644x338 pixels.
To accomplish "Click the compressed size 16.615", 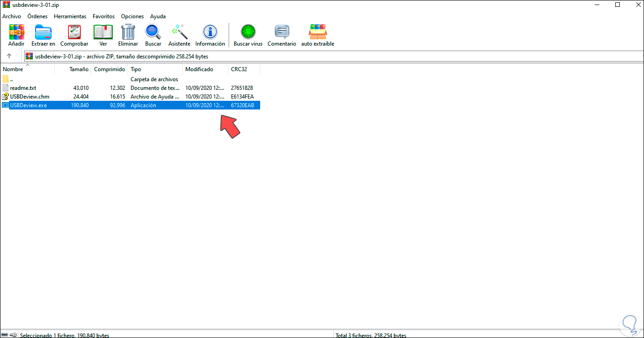I will pos(117,97).
